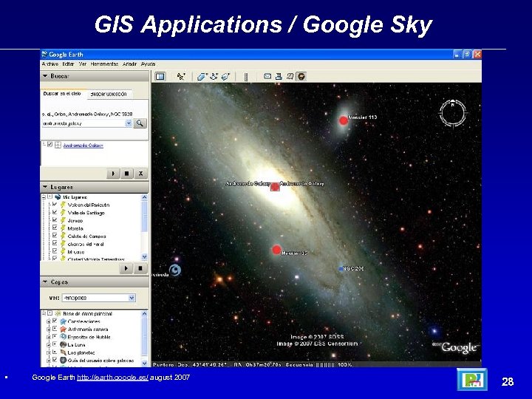The height and width of the screenshot is (399, 532).
Task: Select the Buscar en el cielo tab
Action: coord(62,94)
